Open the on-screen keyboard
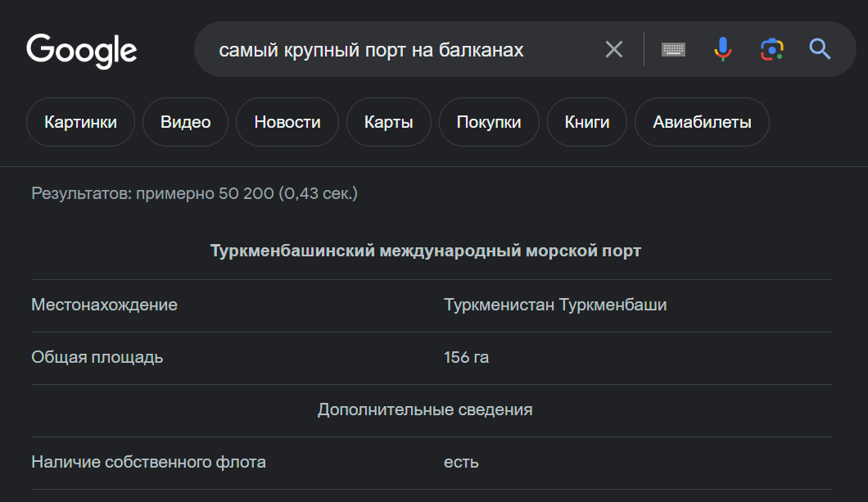 [673, 50]
